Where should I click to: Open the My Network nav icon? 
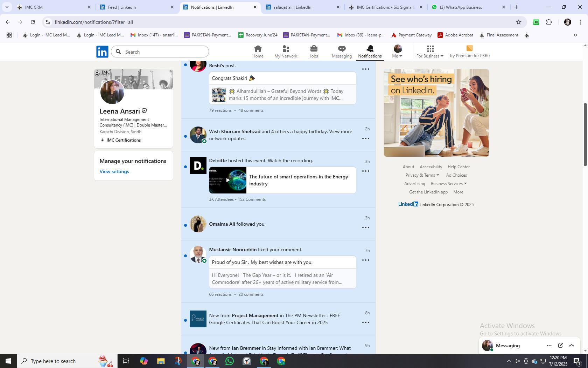[286, 52]
